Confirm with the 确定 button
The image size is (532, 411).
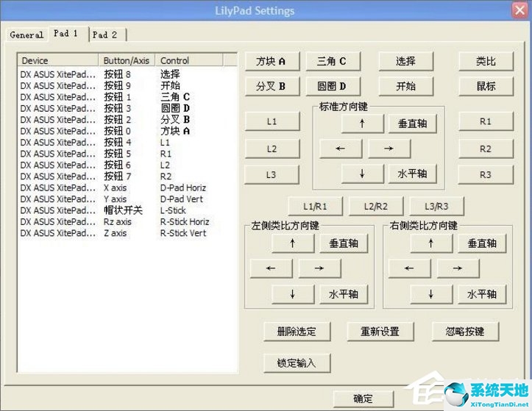[x=363, y=399]
